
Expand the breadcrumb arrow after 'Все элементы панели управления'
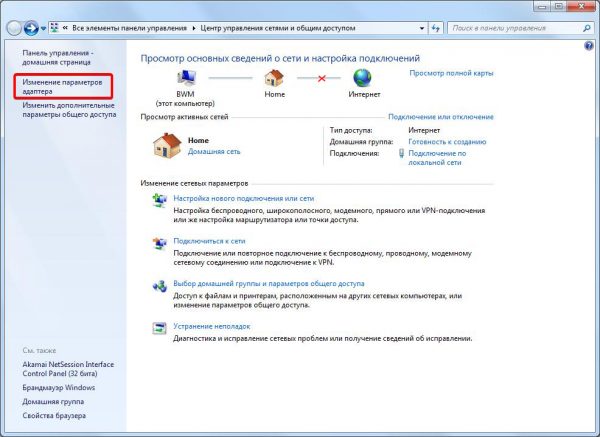[194, 28]
